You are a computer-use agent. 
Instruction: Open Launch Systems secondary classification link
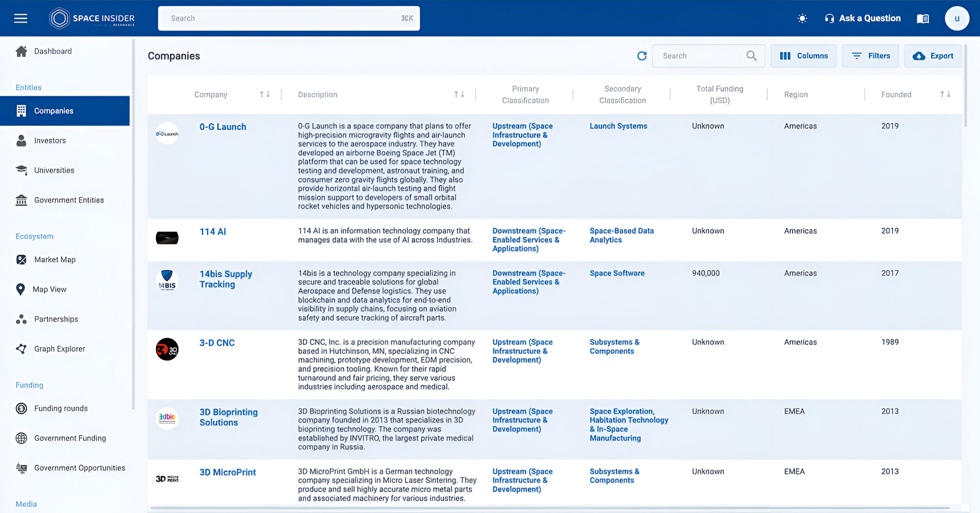[x=618, y=126]
